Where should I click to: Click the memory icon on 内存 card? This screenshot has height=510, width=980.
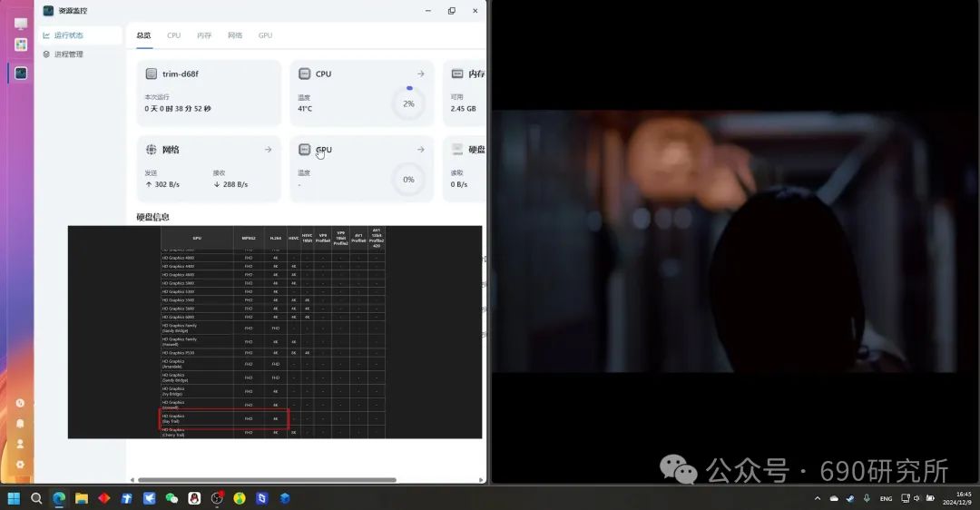tap(457, 74)
